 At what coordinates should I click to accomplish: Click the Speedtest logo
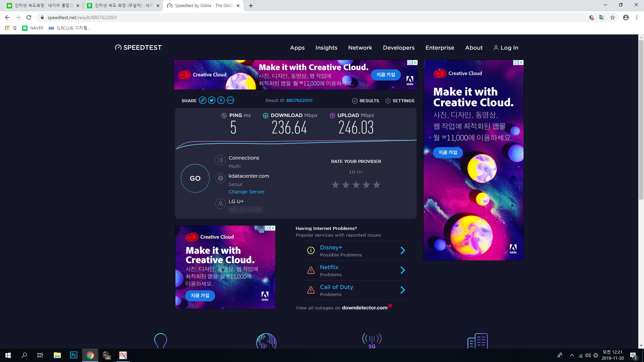click(138, 48)
